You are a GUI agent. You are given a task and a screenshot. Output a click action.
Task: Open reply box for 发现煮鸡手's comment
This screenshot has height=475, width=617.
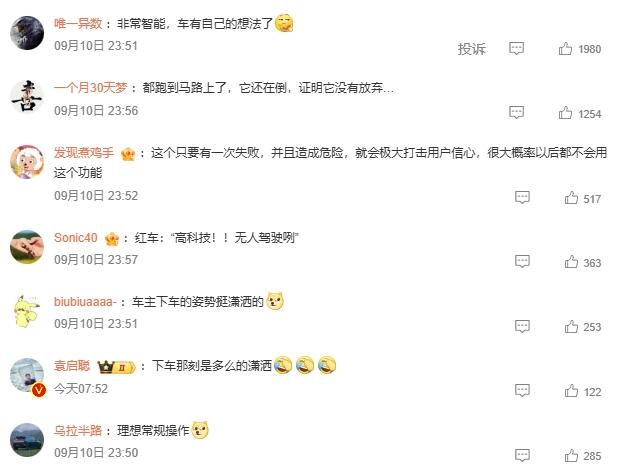coord(522,197)
